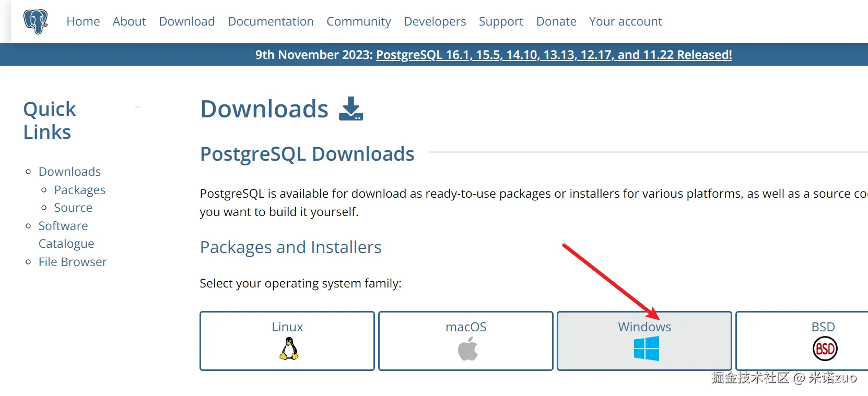Viewport: 868px width, 396px height.
Task: Click the red BSD logo icon
Action: tap(825, 349)
